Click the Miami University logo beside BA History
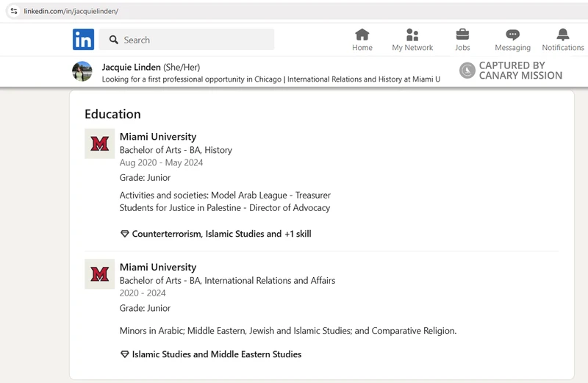The width and height of the screenshot is (588, 383). (99, 143)
